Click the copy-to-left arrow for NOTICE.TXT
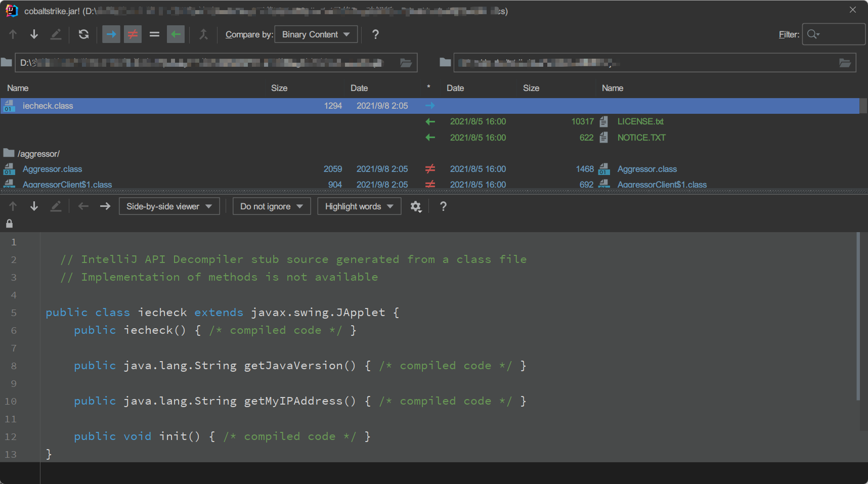This screenshot has width=868, height=484. 430,138
